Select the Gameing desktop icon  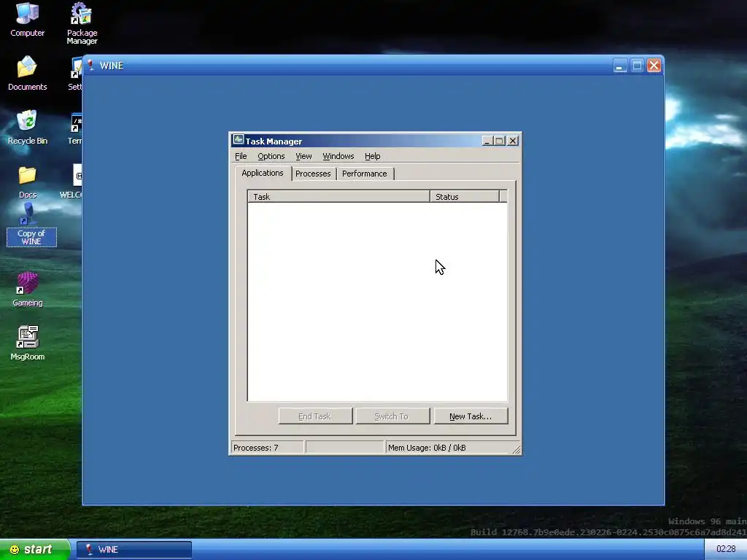(27, 289)
